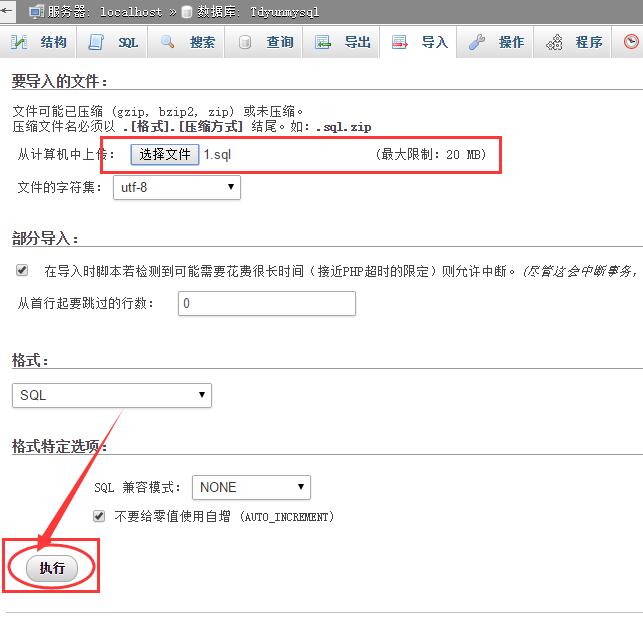Screen dimensions: 643x619
Task: Open the SQL 兼容模式 NONE dropdown
Action: point(251,487)
